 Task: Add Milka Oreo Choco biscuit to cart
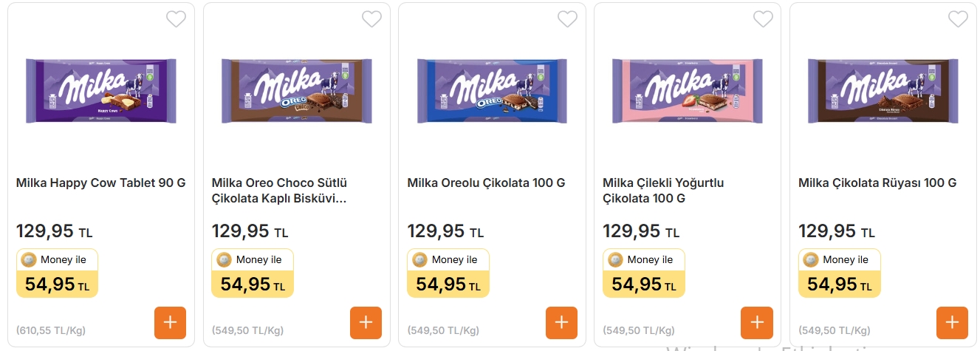coord(366,323)
